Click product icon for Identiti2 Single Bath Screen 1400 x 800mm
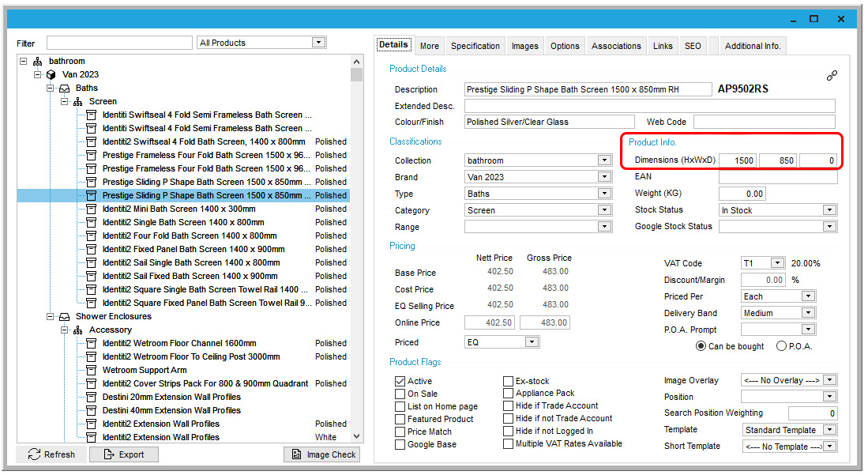Screen dimensions: 868x475 pos(92,222)
